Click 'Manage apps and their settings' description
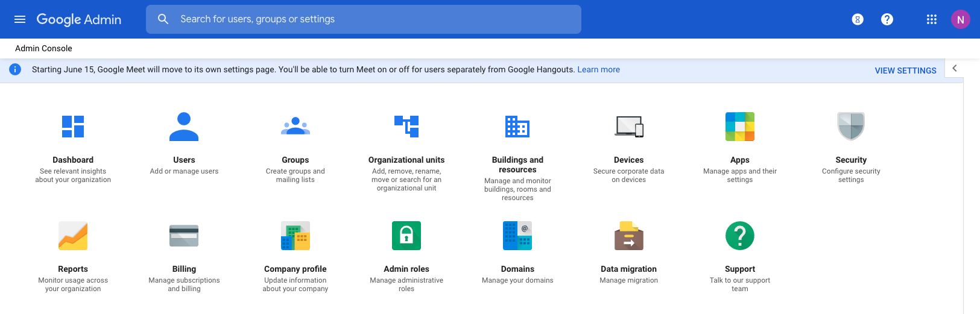980x314 pixels. (740, 175)
